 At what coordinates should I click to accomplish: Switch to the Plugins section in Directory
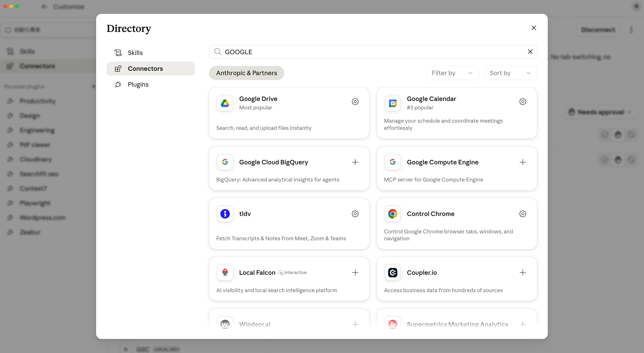click(151, 84)
